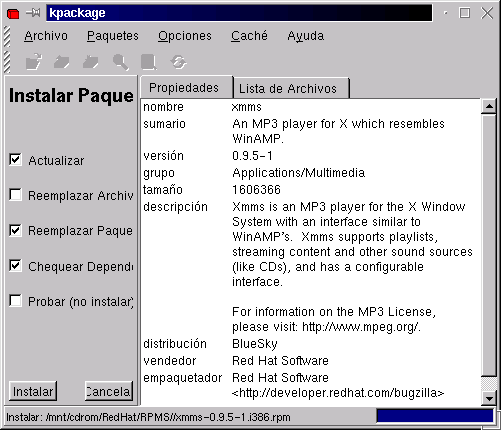Open the Archivo menu

[46, 36]
